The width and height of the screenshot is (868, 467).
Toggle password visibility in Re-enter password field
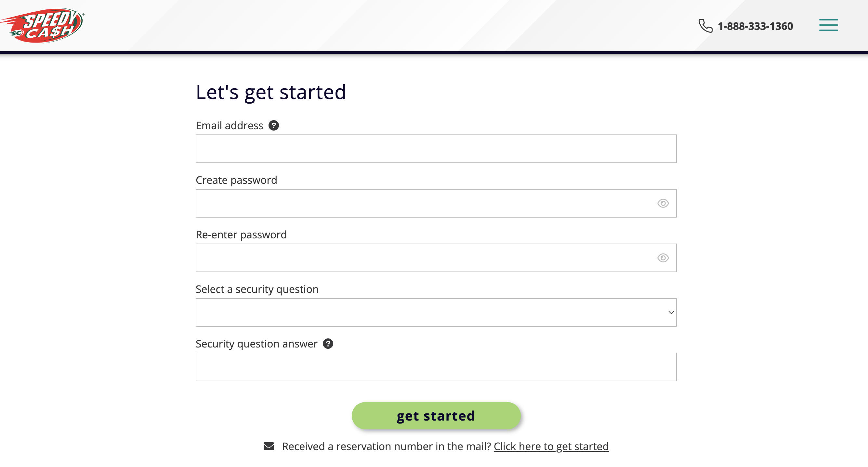(663, 258)
